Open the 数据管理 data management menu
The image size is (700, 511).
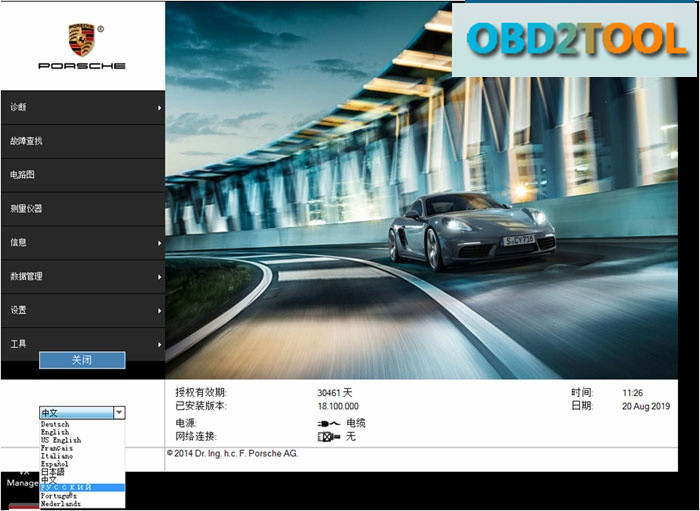(x=83, y=277)
